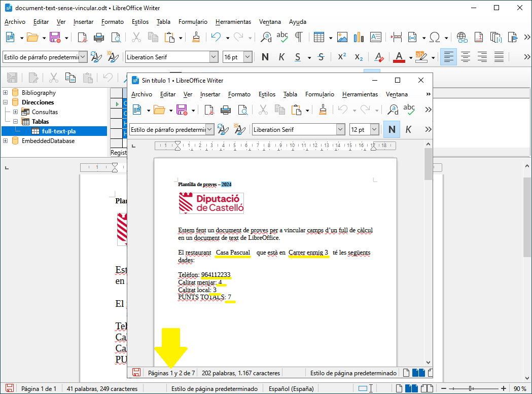Click Print icon in Sin título 1 window

226,110
